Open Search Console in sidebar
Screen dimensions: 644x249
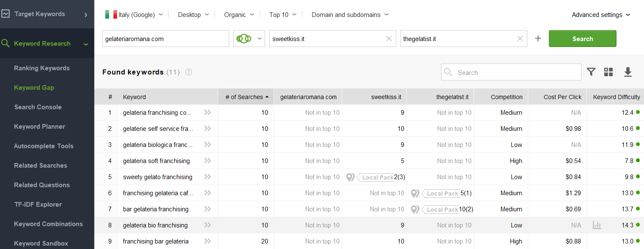pos(38,107)
